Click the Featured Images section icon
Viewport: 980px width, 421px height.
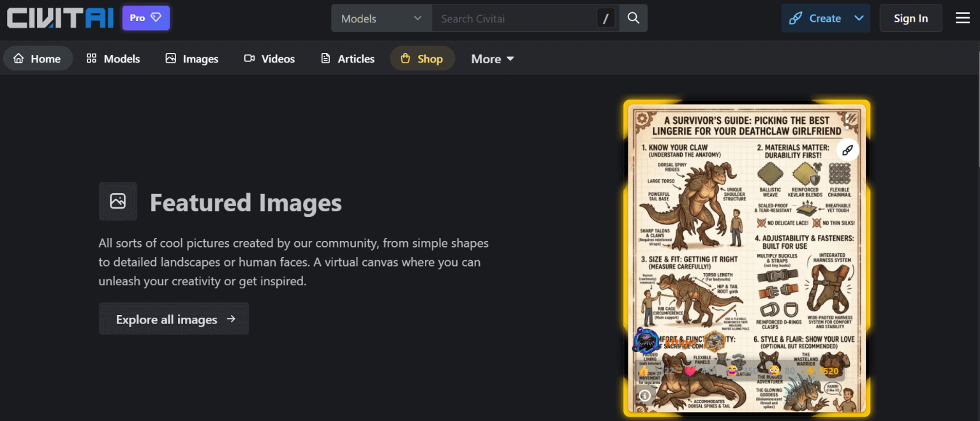tap(118, 202)
